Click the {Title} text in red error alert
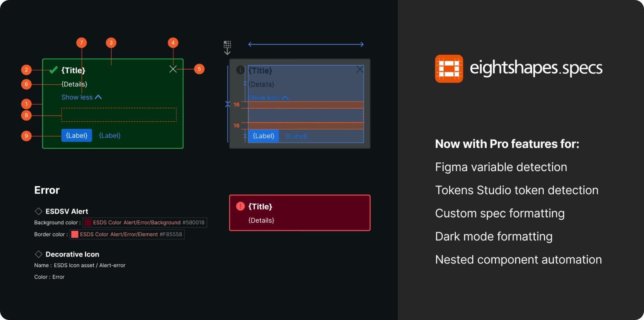 260,206
